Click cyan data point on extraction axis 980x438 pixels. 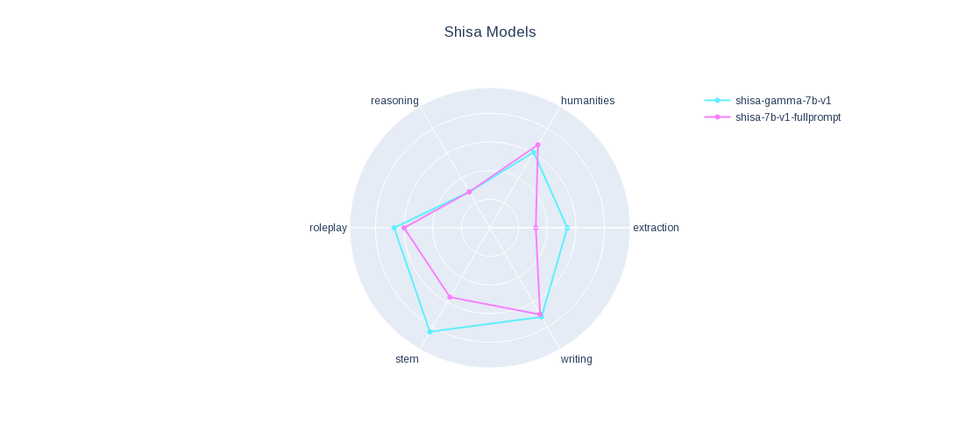pyautogui.click(x=567, y=228)
